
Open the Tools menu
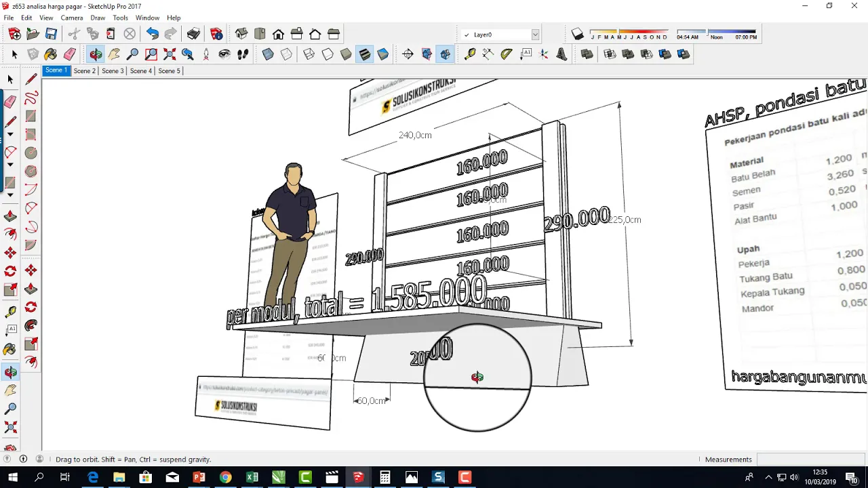tap(121, 18)
